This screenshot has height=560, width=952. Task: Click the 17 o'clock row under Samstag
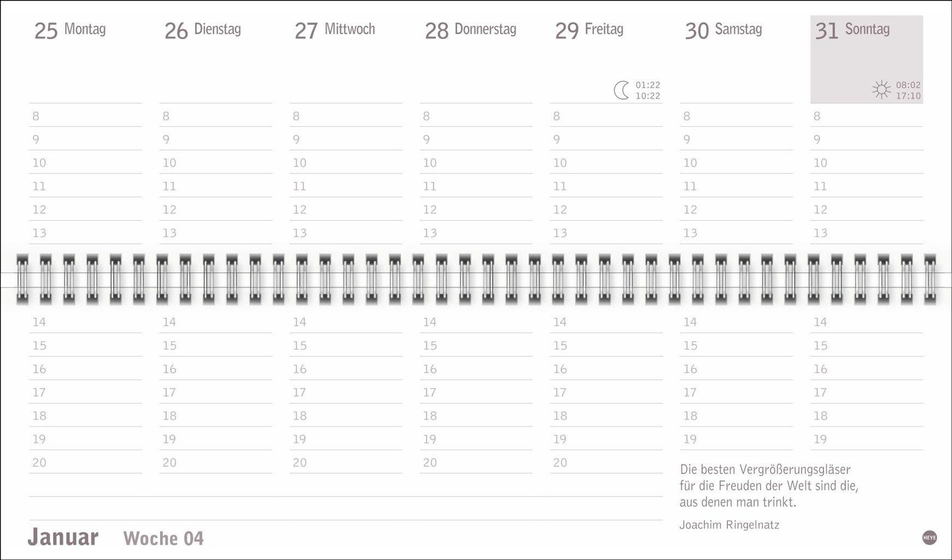(736, 392)
